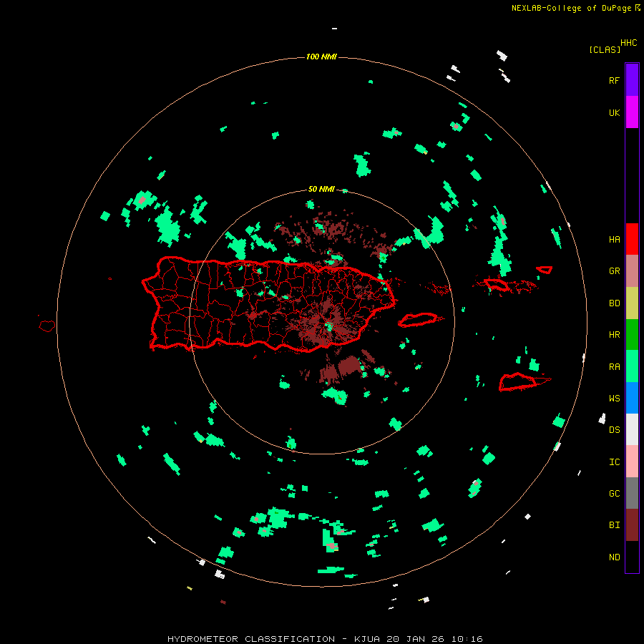
Task: Click the 100 NMI range ring label
Action: click(x=321, y=57)
